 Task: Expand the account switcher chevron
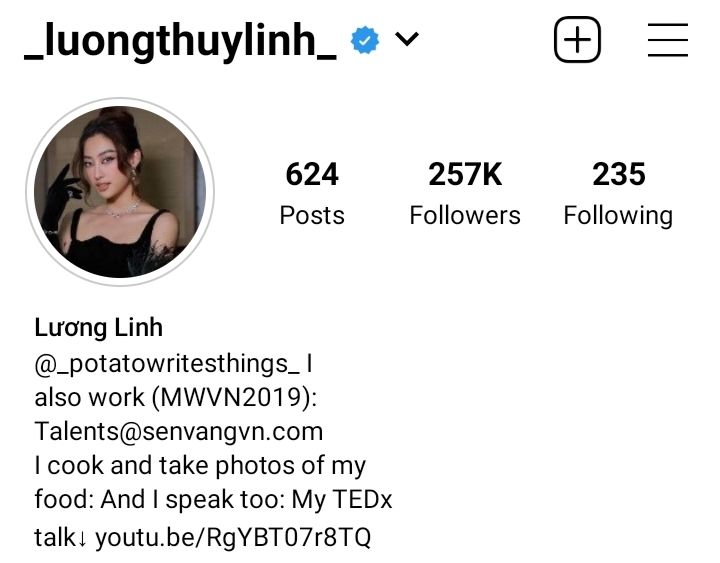[407, 39]
